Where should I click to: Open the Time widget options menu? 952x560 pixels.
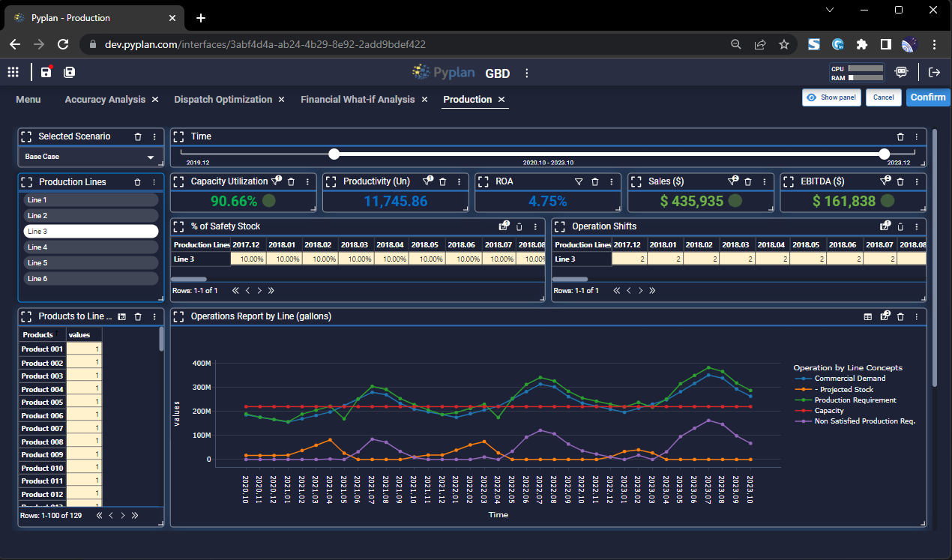click(x=916, y=136)
